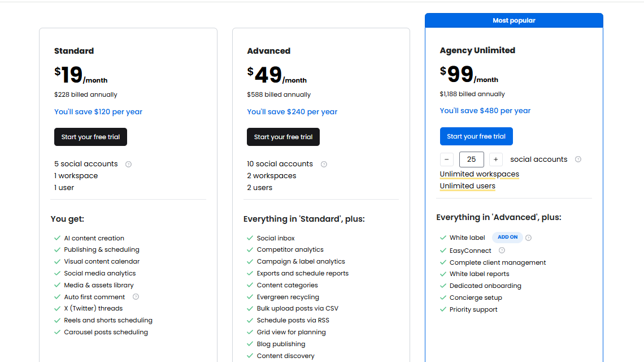Decrease social accounts with minus button
The image size is (644, 362).
point(447,160)
